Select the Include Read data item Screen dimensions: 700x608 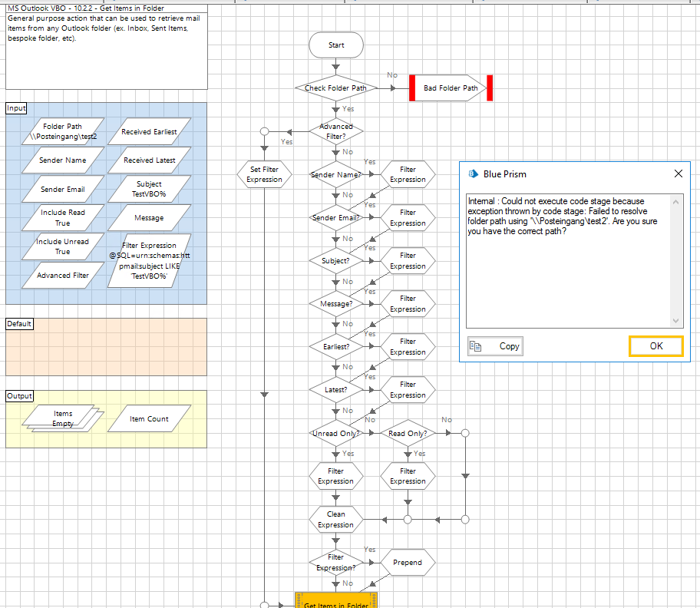click(63, 218)
